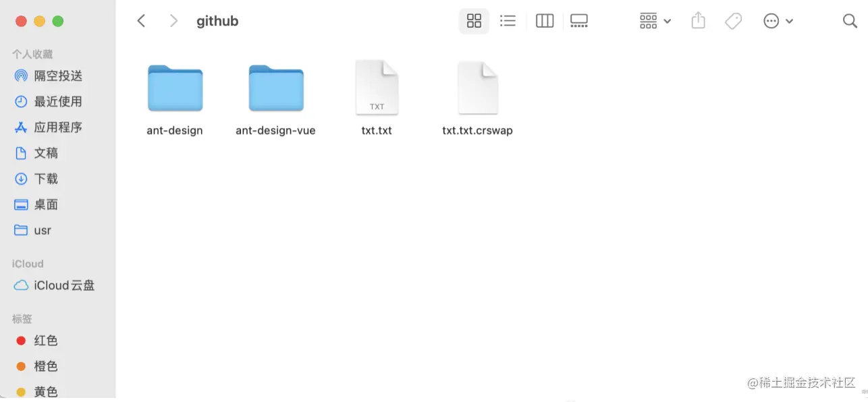Select the ant-design folder icon
Image resolution: width=868 pixels, height=402 pixels.
(x=175, y=88)
